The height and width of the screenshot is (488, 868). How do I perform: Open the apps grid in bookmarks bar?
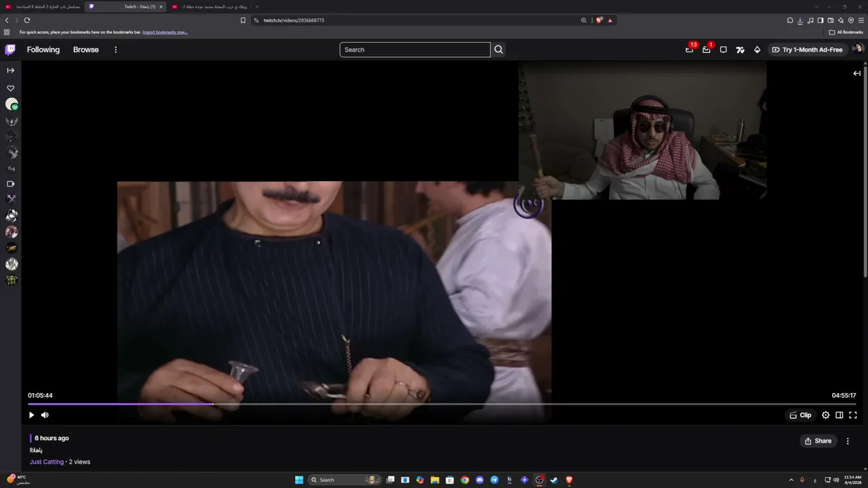click(x=7, y=32)
